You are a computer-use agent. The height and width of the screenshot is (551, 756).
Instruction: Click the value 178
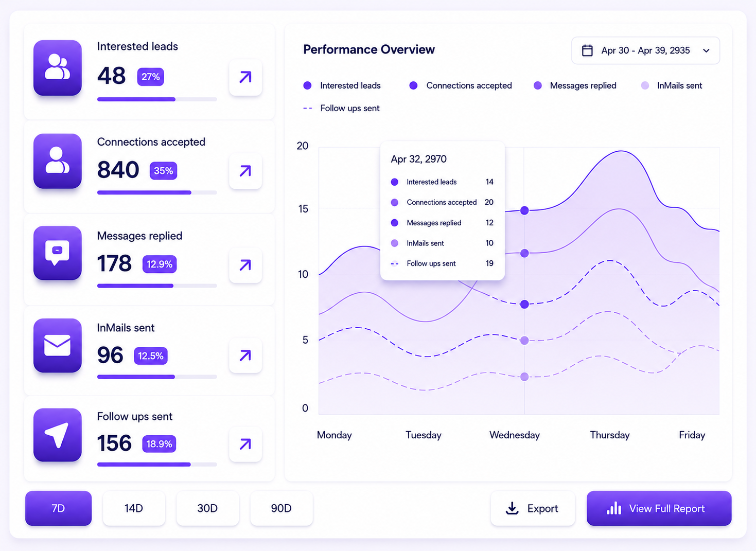pyautogui.click(x=115, y=263)
